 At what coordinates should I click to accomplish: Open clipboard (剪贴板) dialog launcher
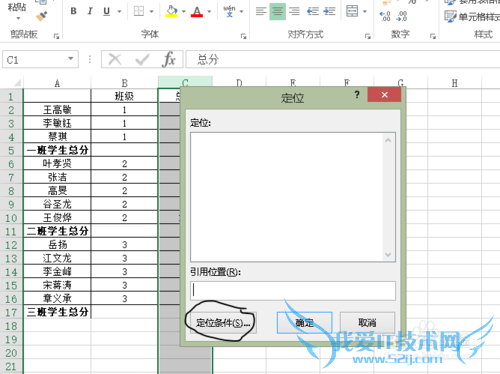tap(56, 36)
